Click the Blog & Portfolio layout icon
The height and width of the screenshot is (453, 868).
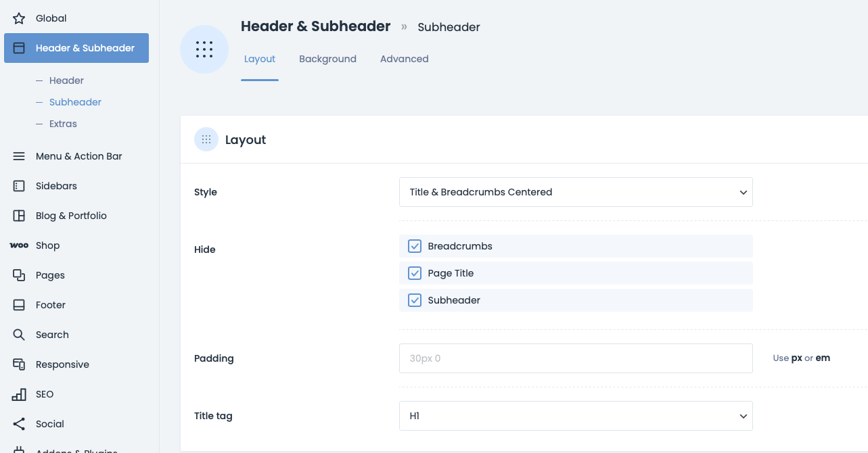click(19, 216)
